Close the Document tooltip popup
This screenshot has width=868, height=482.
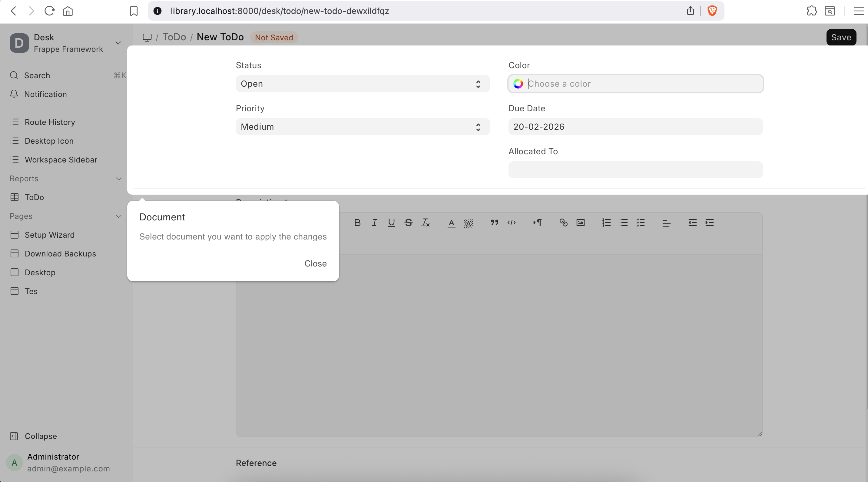click(x=315, y=263)
